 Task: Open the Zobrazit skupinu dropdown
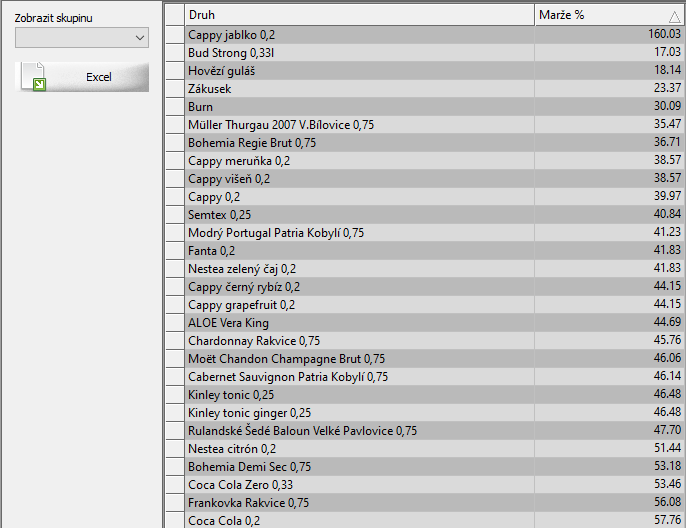pyautogui.click(x=82, y=37)
